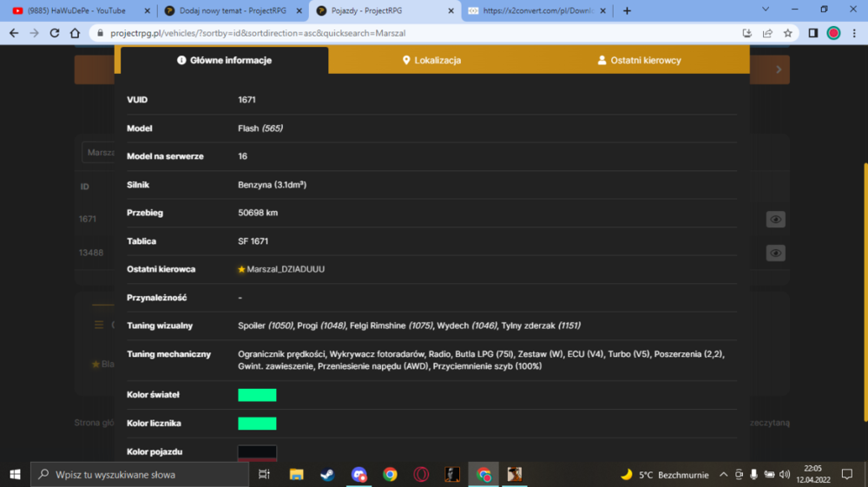This screenshot has width=868, height=487.
Task: Switch to Dodaj nowy temat ProjectRPG tab
Action: coord(233,10)
